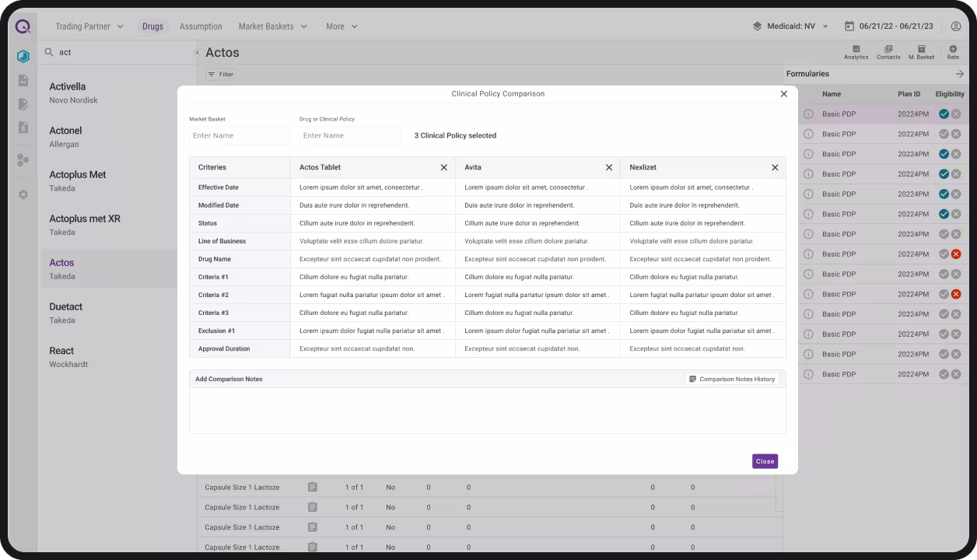The image size is (977, 560).
Task: Open the Assumption tab
Action: 201,26
